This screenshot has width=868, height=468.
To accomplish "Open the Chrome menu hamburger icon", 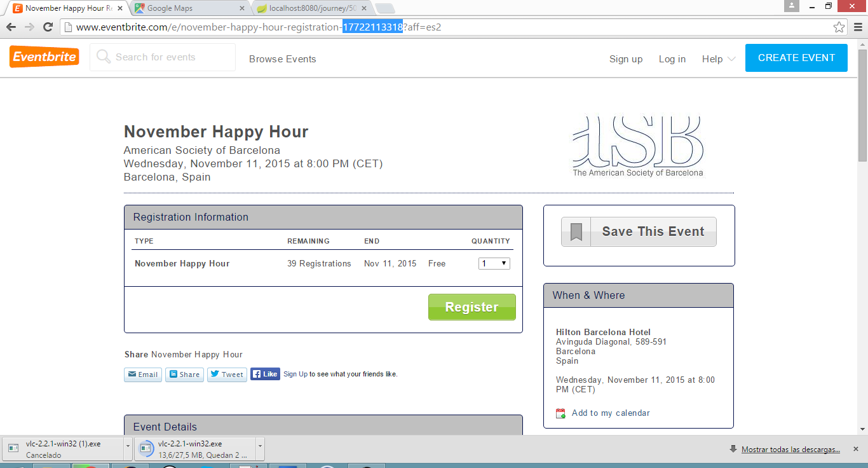I will pyautogui.click(x=858, y=27).
